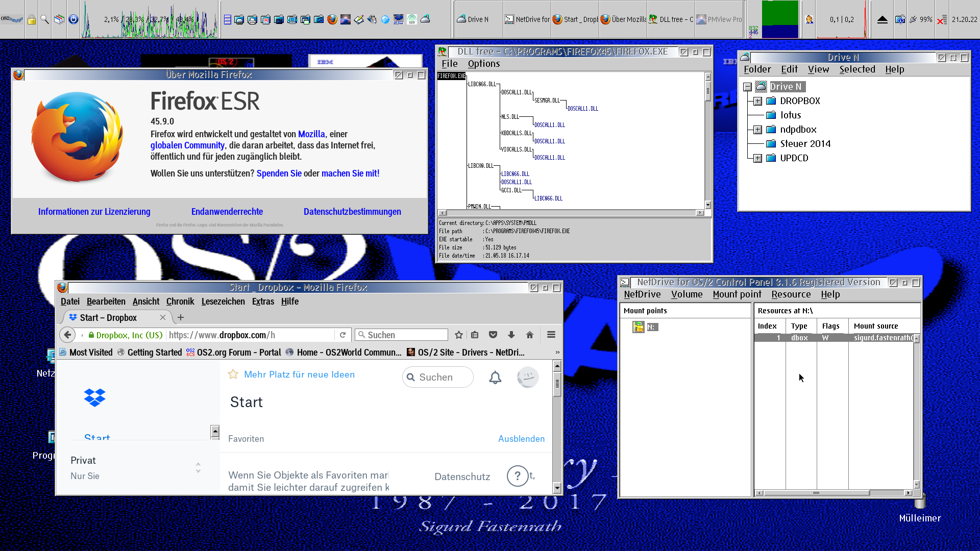Switch to PMView Pro task button
Image resolution: width=980 pixels, height=551 pixels.
tap(719, 19)
